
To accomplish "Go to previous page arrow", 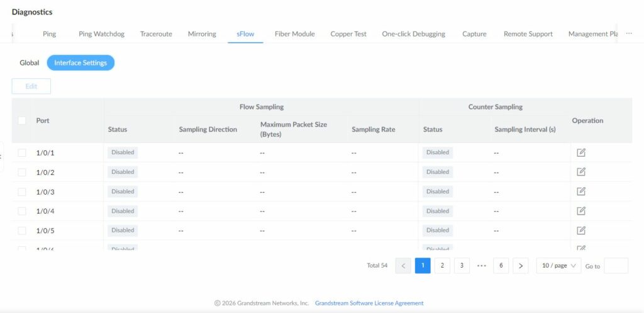I will 403,266.
